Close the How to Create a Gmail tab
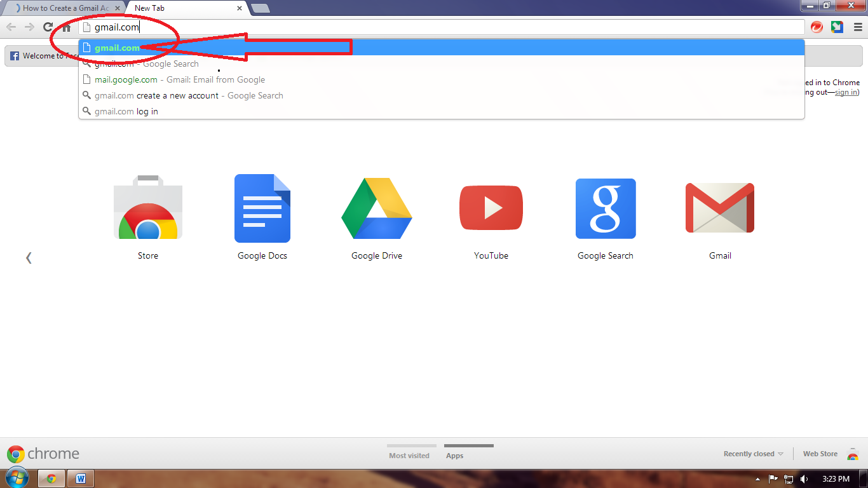 coord(118,8)
